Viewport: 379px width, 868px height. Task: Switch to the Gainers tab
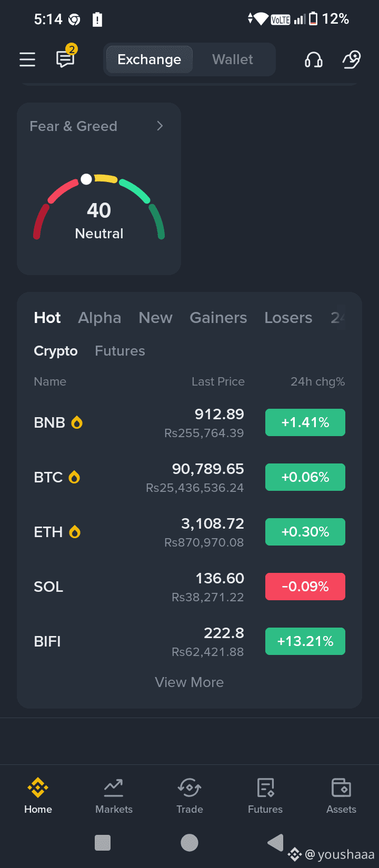tap(218, 318)
